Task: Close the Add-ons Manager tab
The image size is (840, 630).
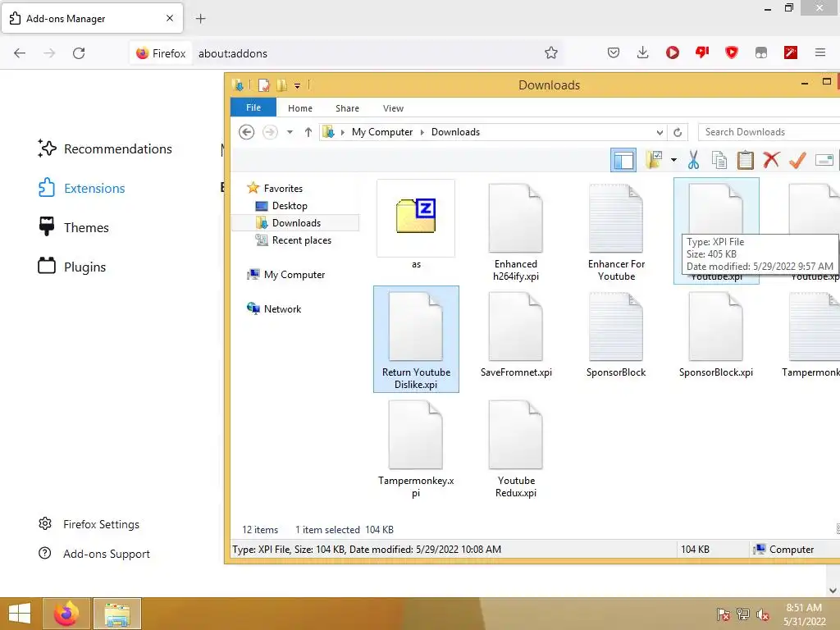Action: [170, 18]
